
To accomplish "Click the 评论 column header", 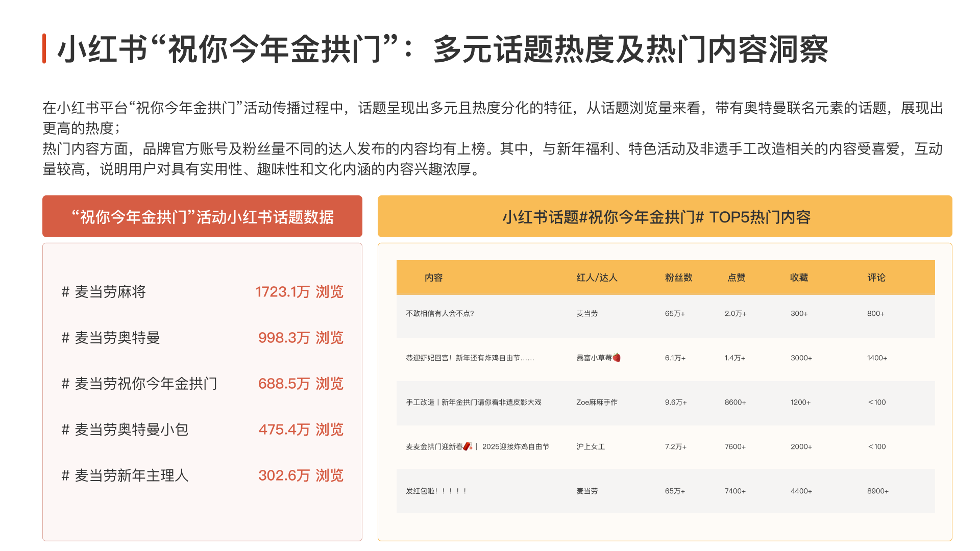I will pos(876,278).
